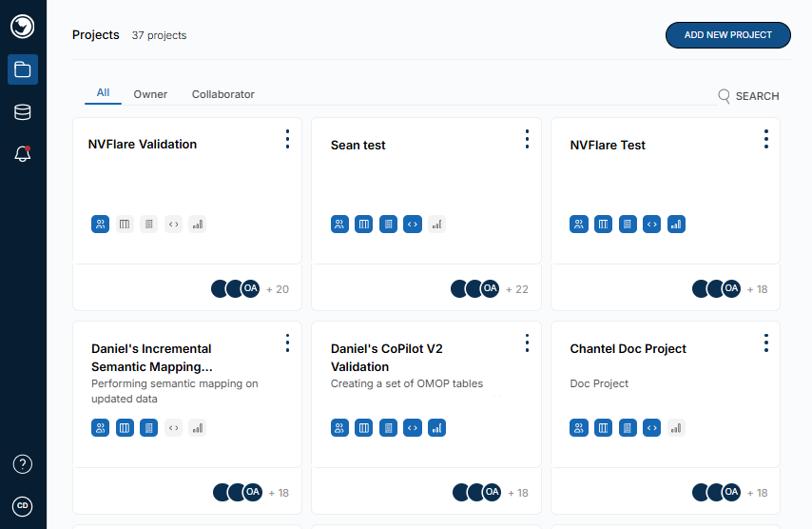
Task: Open the Chantel Doc Project title
Action: (x=628, y=348)
